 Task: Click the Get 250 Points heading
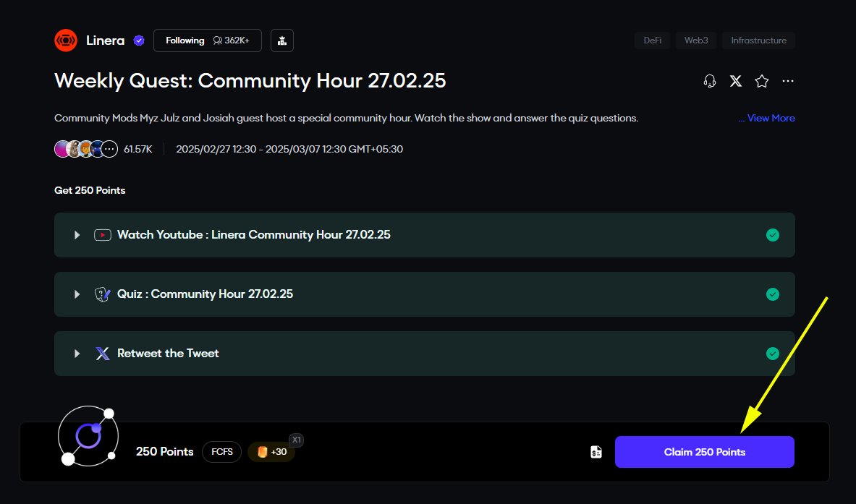click(x=90, y=190)
